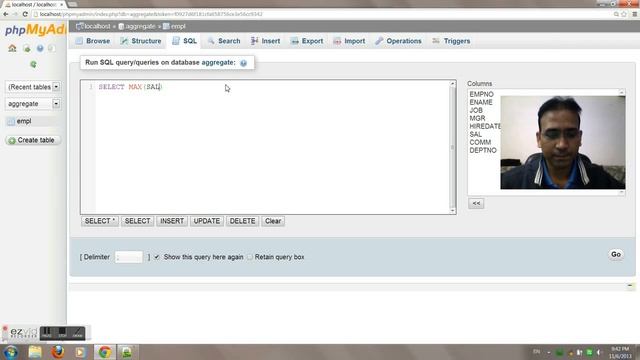Click the Operations wrench icon

[x=379, y=41]
